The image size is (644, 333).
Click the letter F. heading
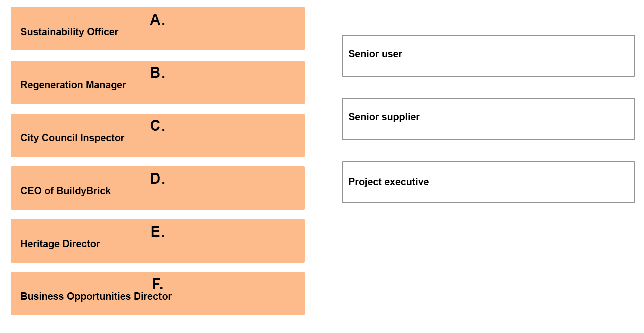[x=157, y=284]
